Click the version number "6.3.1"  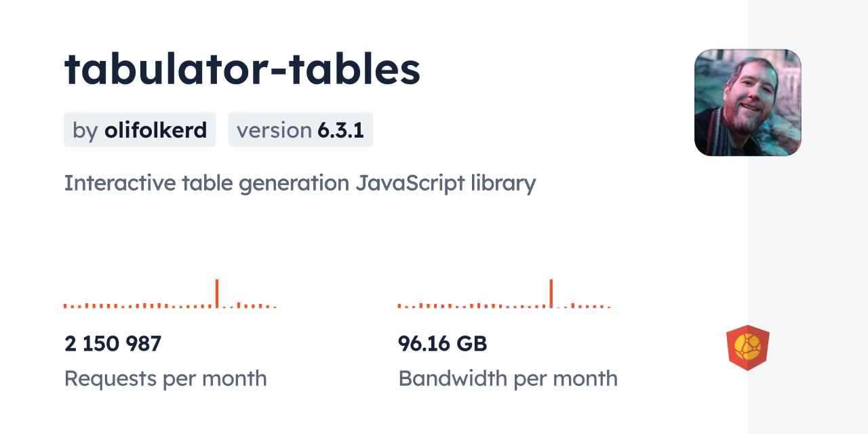click(341, 130)
